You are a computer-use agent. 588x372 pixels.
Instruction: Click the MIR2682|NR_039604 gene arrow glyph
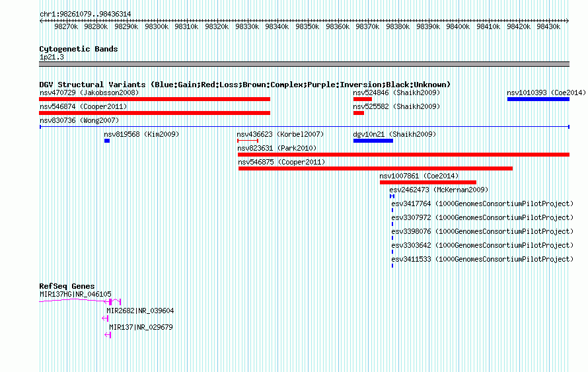(105, 318)
